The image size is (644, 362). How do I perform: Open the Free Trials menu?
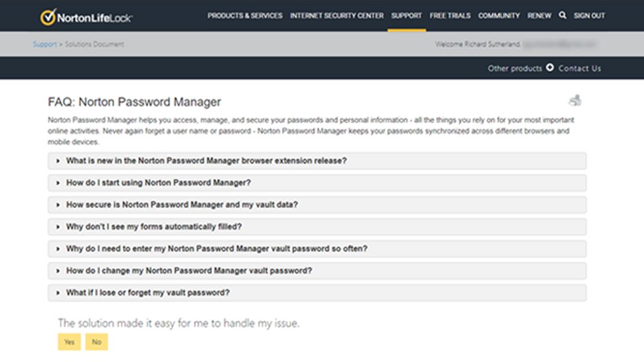click(x=450, y=16)
